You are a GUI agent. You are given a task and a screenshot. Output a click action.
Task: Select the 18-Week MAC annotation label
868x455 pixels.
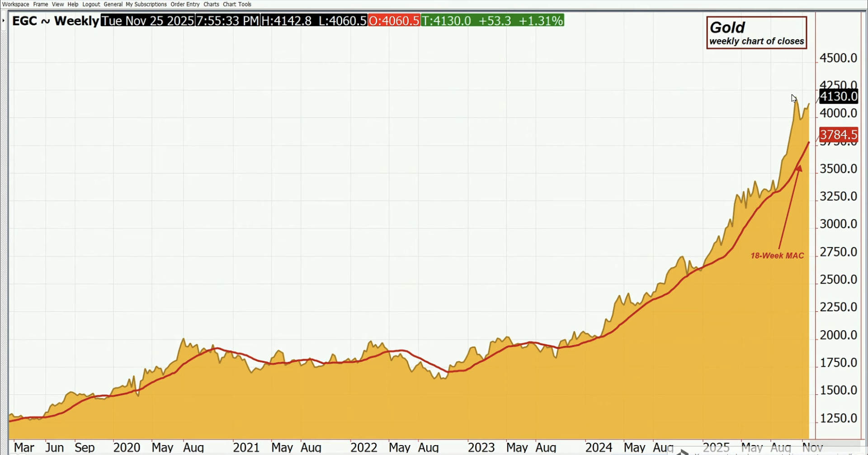click(777, 256)
